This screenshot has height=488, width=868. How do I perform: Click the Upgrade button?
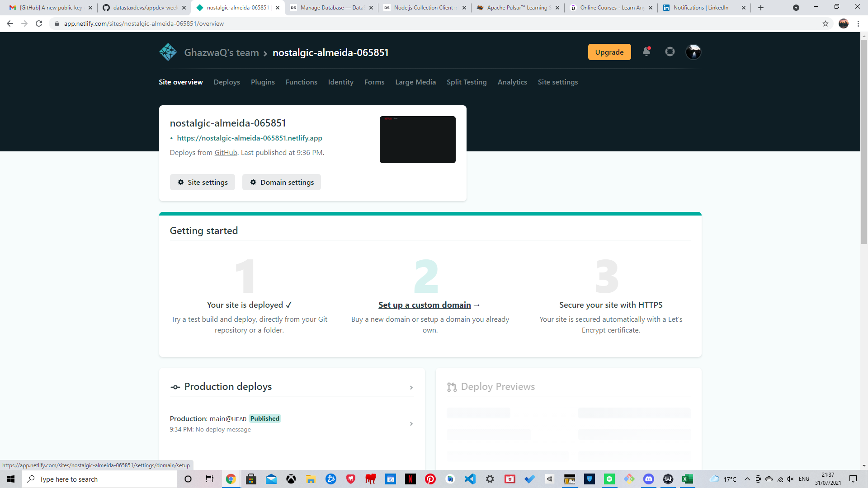point(609,52)
